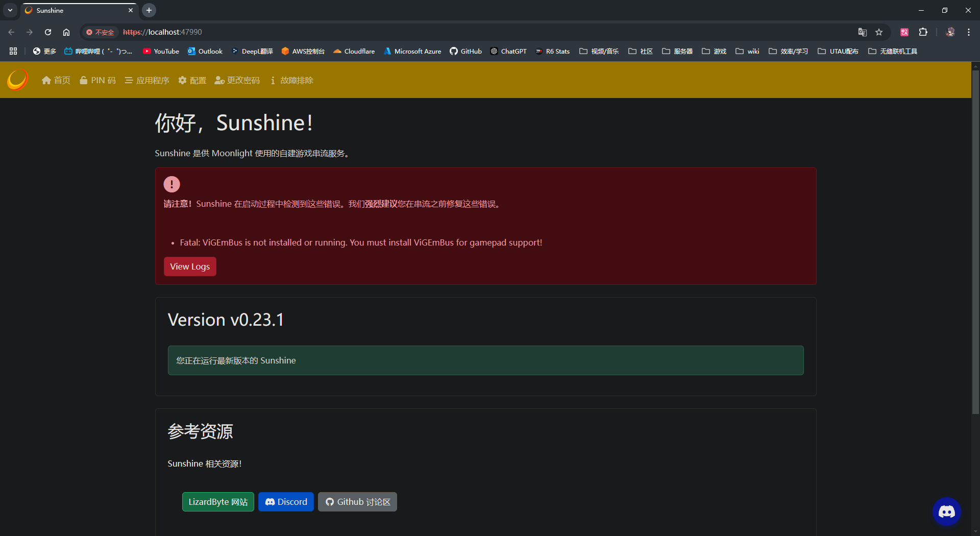Open the browser extensions puzzle icon
This screenshot has width=980, height=536.
tap(923, 32)
